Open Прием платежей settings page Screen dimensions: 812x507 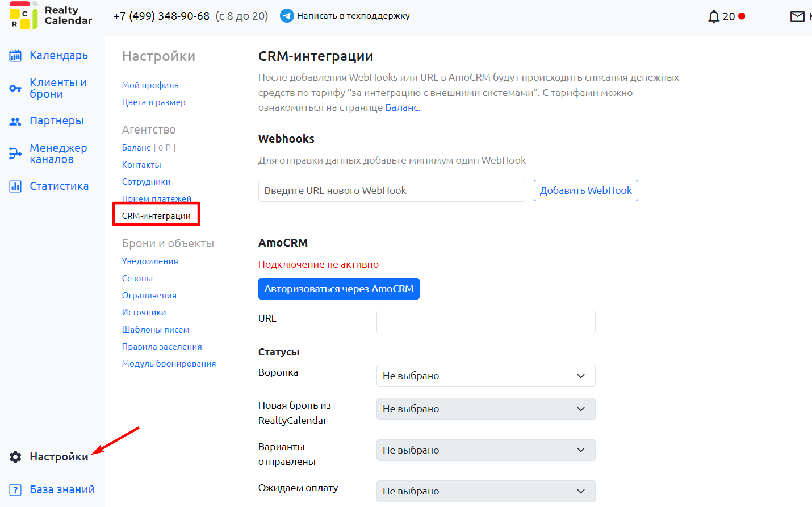(x=156, y=198)
